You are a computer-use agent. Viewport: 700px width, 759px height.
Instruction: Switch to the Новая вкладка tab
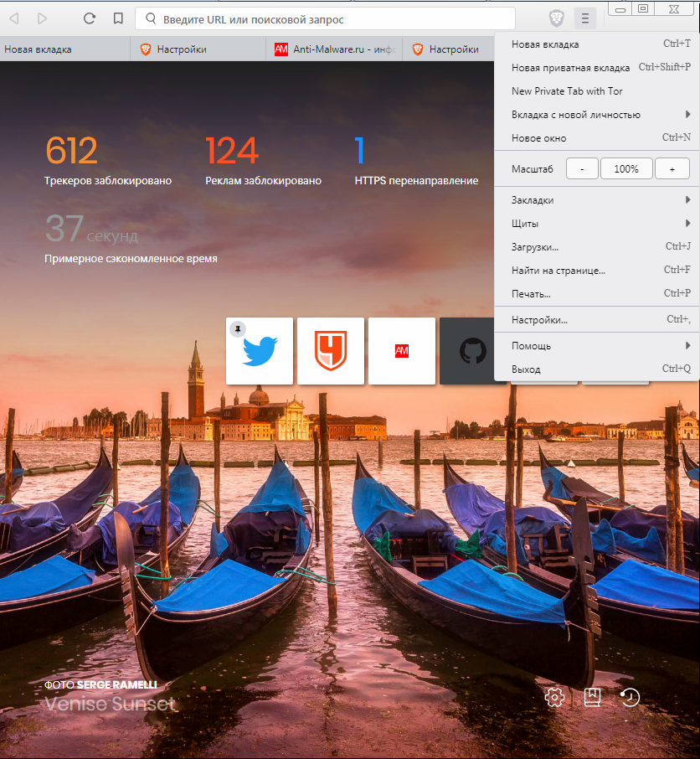click(x=64, y=49)
